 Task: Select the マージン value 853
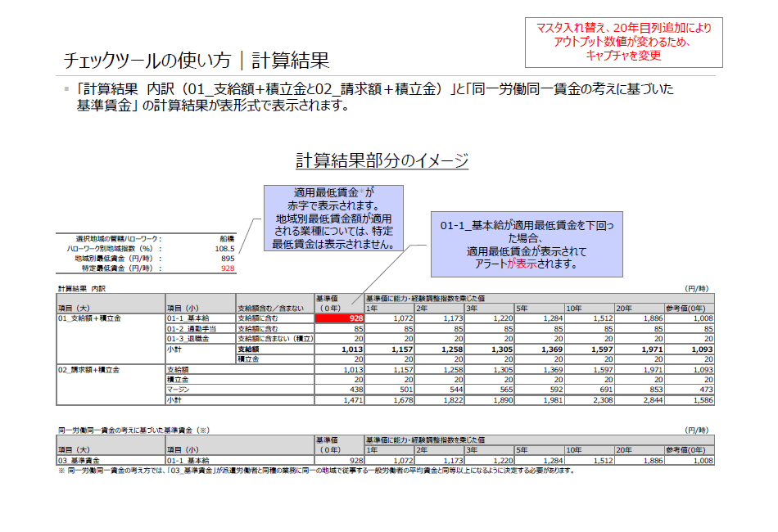(x=640, y=390)
